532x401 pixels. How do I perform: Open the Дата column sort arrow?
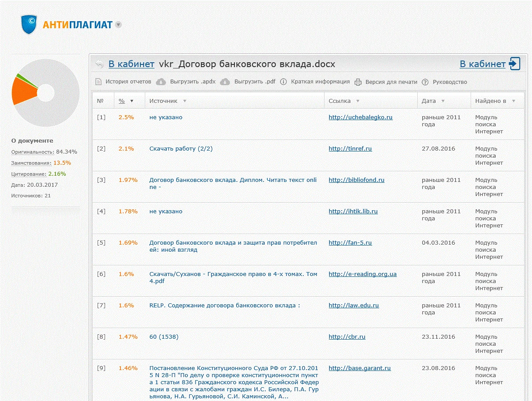(x=443, y=101)
